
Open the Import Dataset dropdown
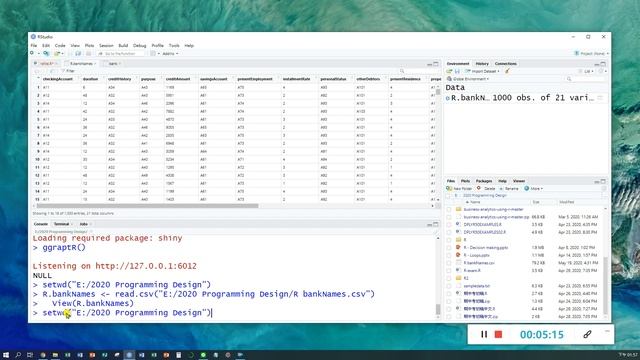[x=482, y=71]
